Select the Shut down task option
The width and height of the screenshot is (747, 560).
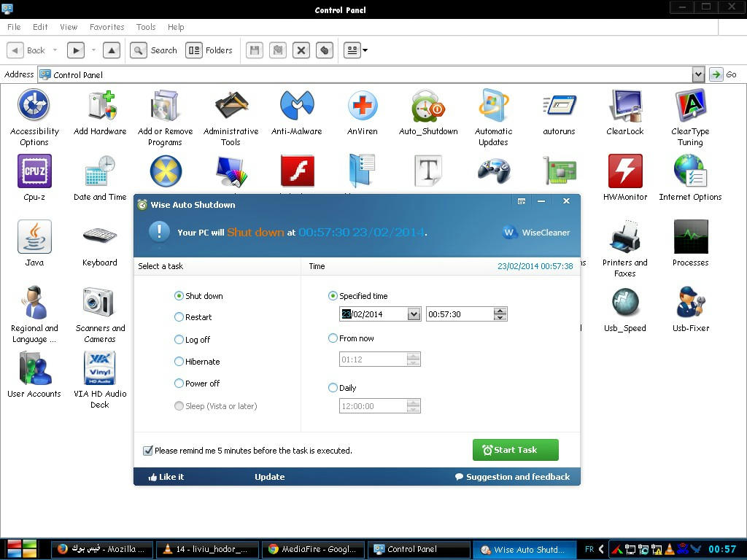coord(179,296)
